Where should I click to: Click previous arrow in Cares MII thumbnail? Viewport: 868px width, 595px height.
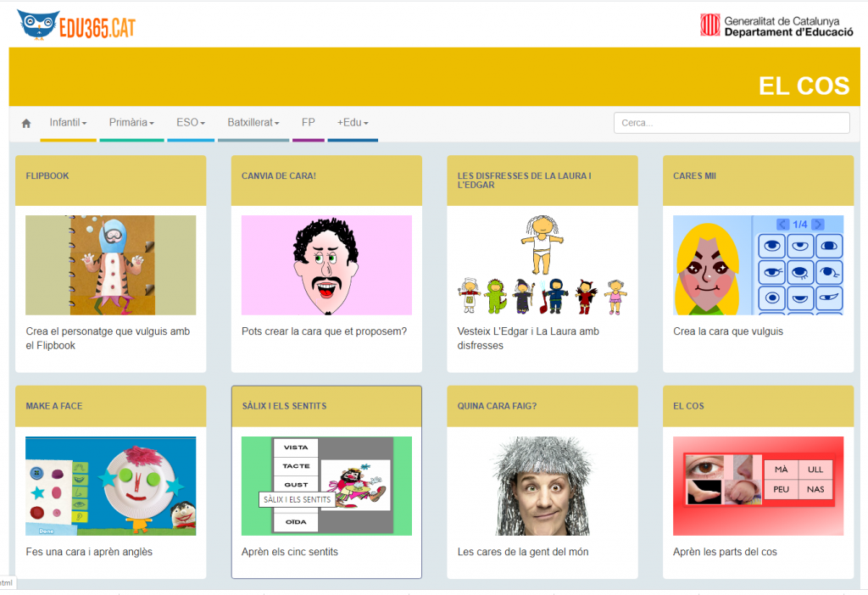(782, 224)
